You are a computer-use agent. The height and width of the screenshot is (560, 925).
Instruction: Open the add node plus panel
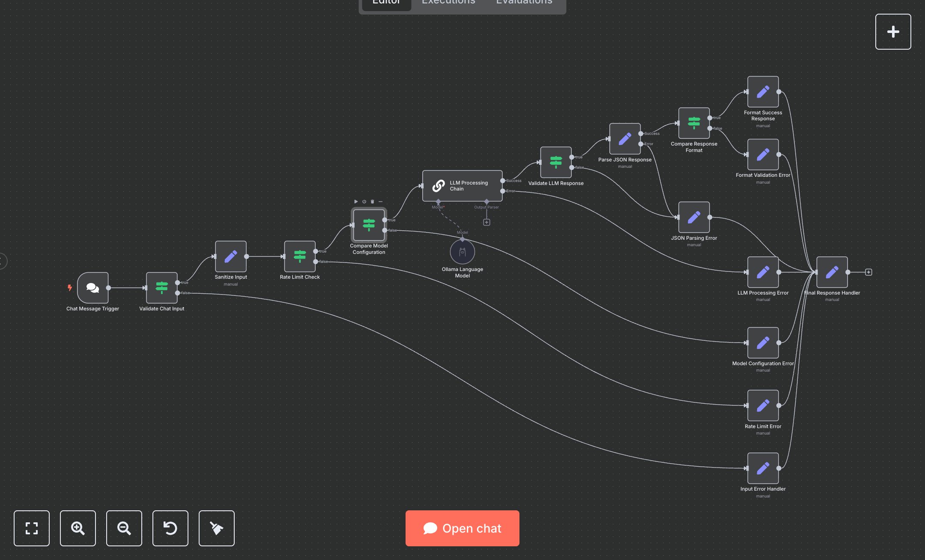(893, 32)
